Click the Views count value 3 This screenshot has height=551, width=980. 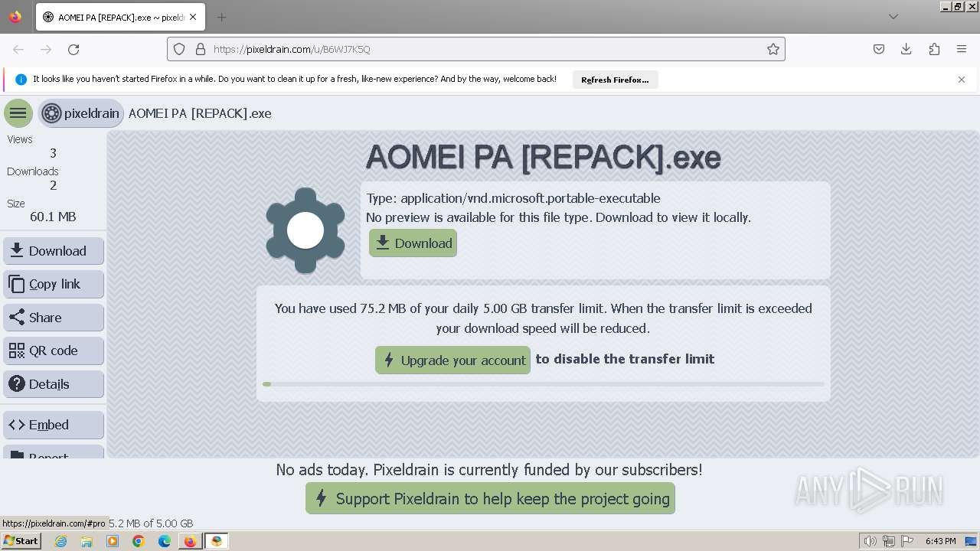pos(53,153)
